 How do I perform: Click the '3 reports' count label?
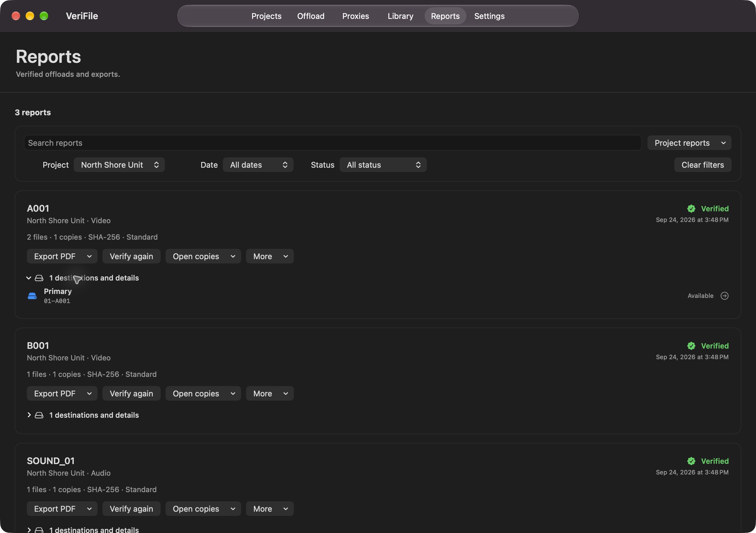33,112
